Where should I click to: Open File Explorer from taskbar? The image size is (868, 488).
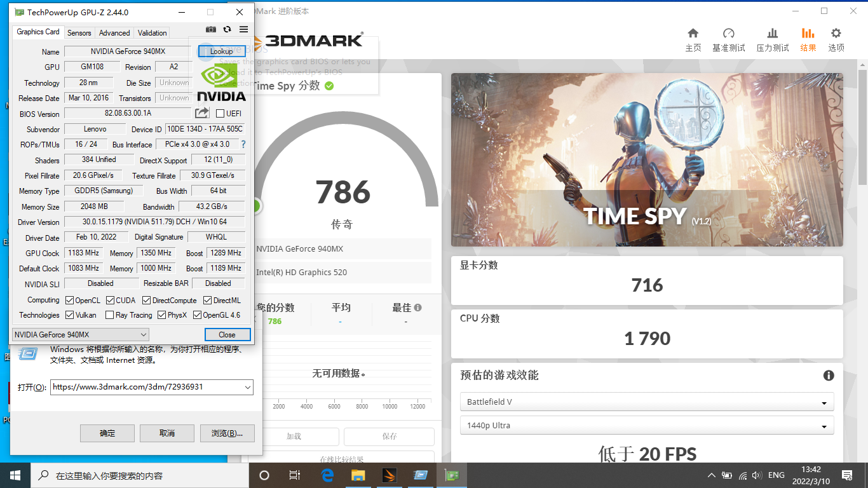point(358,475)
